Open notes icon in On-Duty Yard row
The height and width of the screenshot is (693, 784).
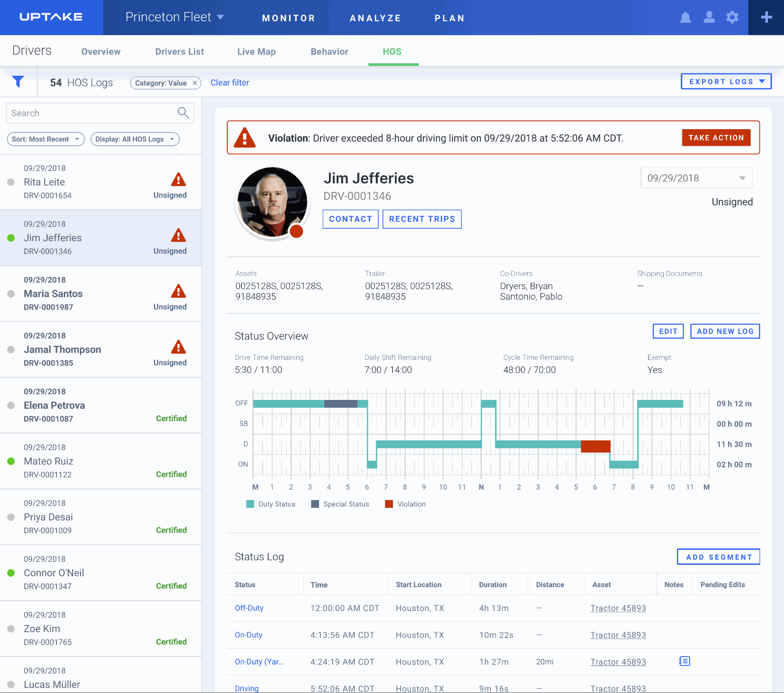click(x=684, y=661)
